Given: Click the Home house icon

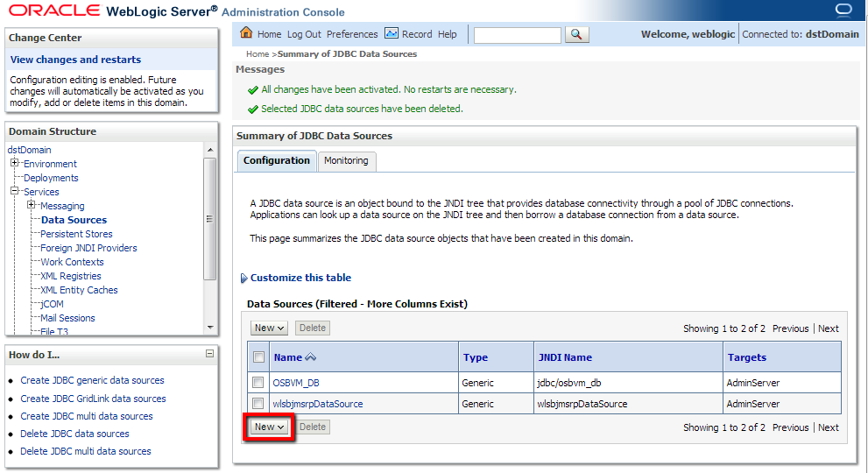Looking at the screenshot, I should pos(246,32).
